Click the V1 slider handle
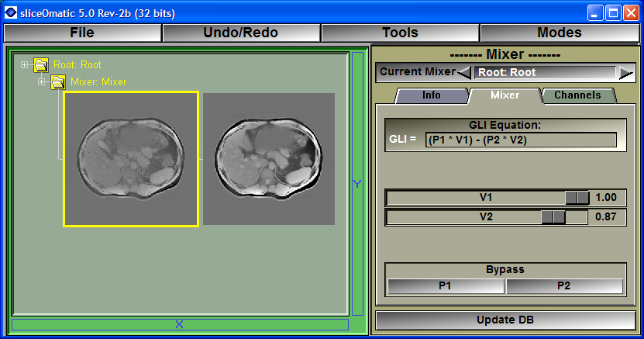Screen dimensions: 644x339 tap(577, 198)
